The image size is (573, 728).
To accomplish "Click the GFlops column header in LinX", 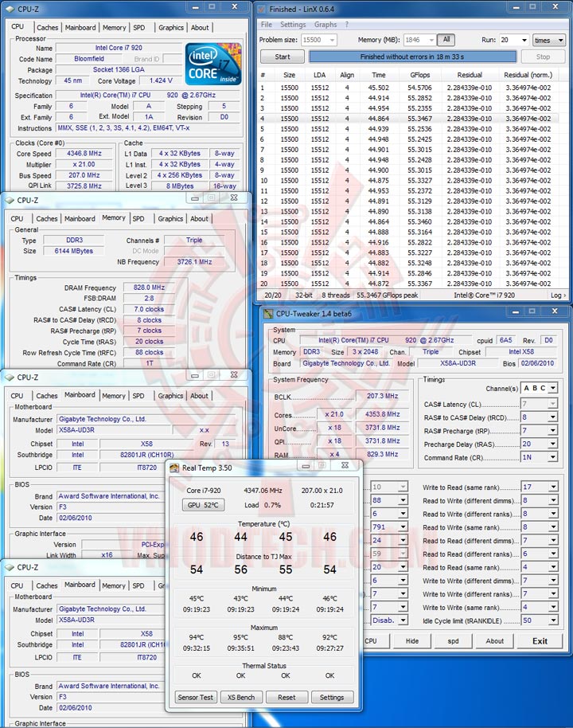I will click(x=420, y=75).
